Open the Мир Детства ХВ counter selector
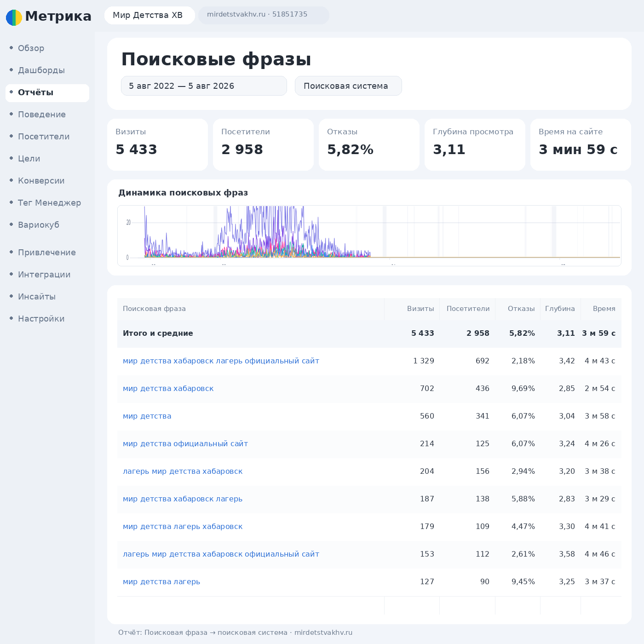 click(149, 15)
